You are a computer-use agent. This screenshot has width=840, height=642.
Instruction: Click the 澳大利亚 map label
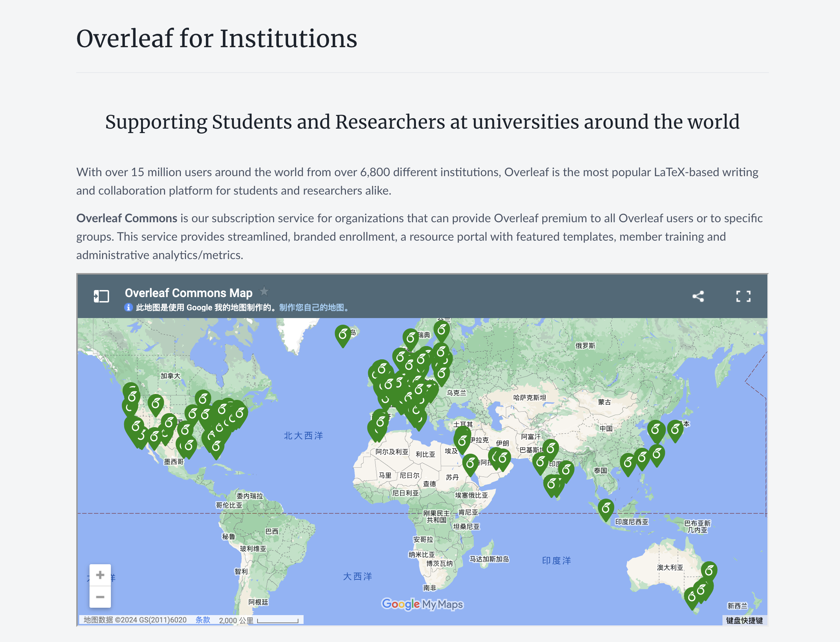tap(670, 568)
